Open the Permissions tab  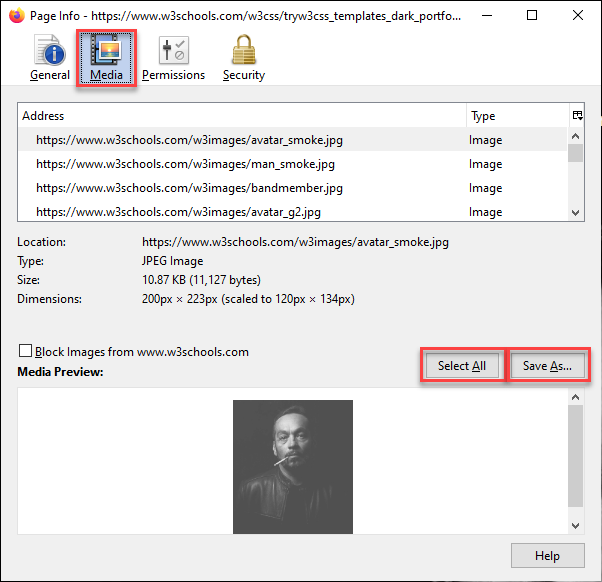173,58
